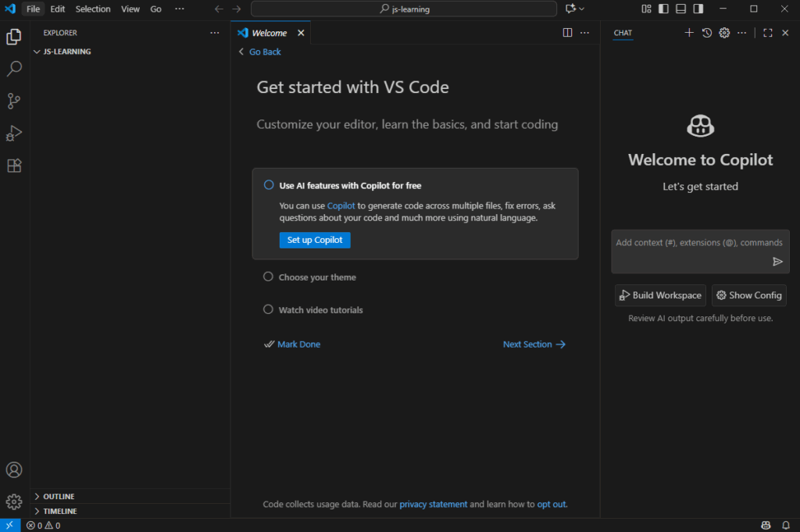Open the Extensions view
This screenshot has width=800, height=532.
pyautogui.click(x=14, y=166)
